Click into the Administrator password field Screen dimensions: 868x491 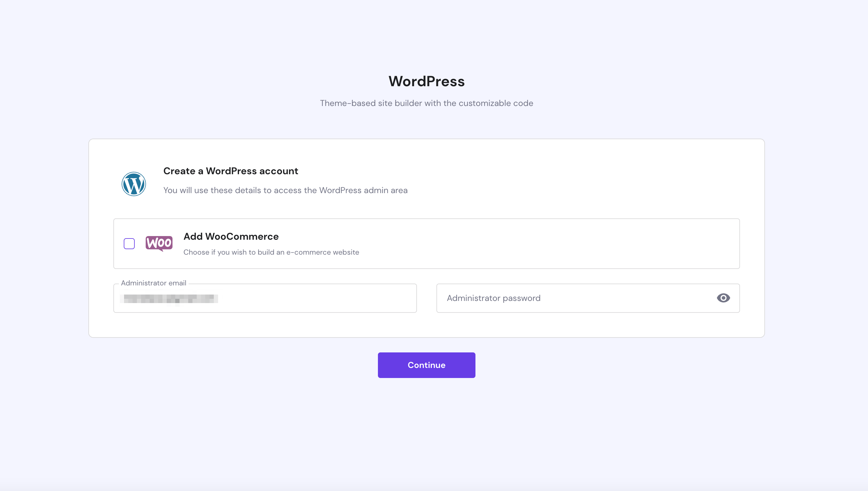tap(574, 298)
